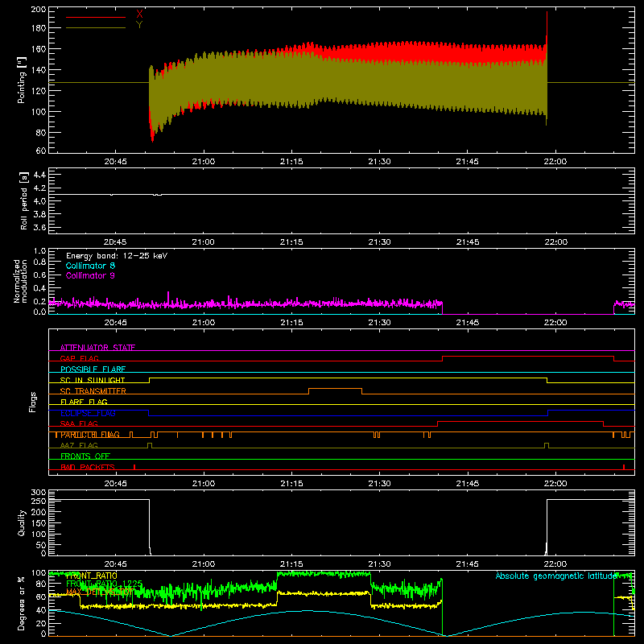Screen dimensions: 644x644
Task: Click the green "FRONT_RATIO_1225" legend label
Action: click(105, 584)
